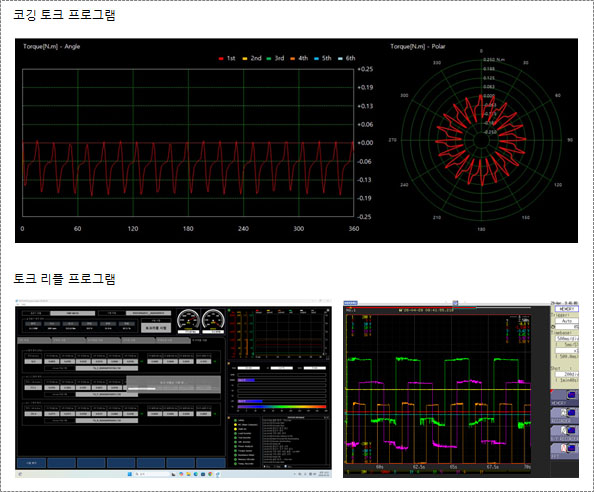Launch the Edge browser icon in taskbar
Viewport: 594px width, 492px height.
pos(195,474)
